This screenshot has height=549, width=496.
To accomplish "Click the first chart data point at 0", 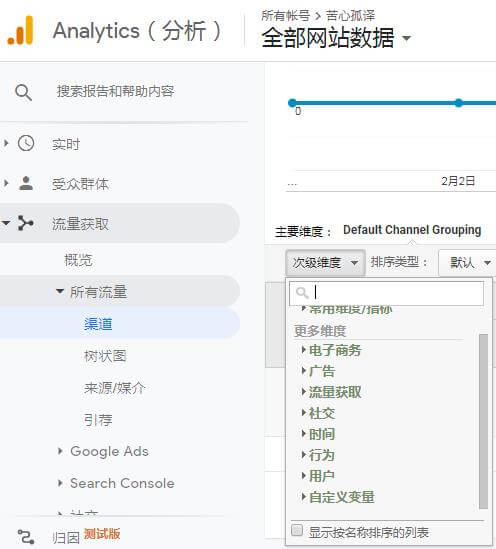I will 292,103.
